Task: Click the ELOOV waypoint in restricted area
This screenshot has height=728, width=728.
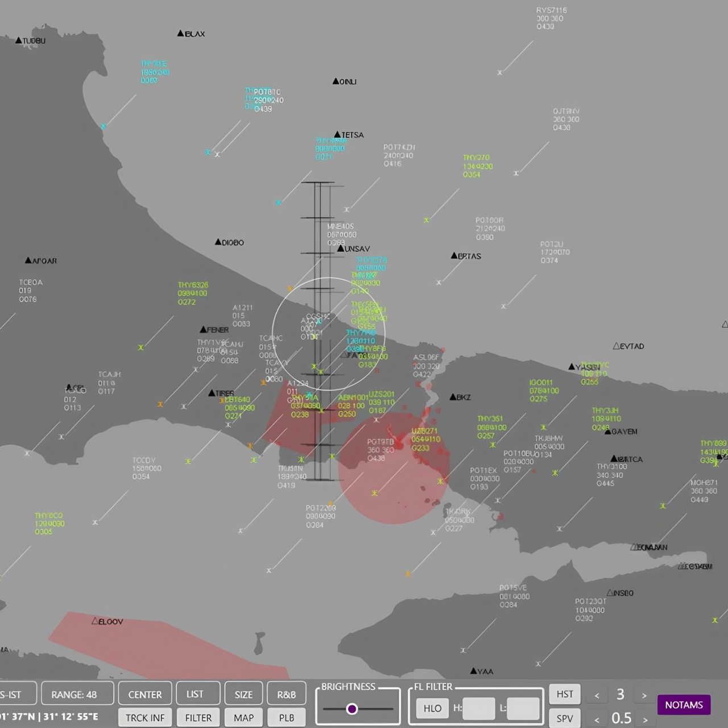Action: pos(95,621)
